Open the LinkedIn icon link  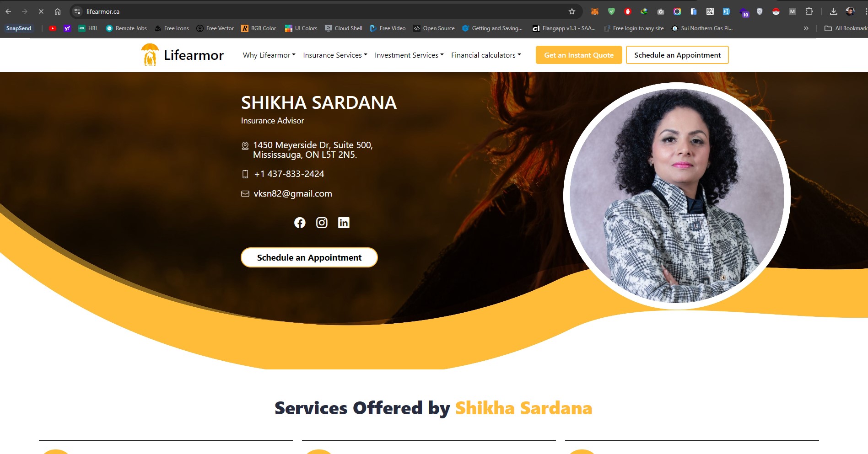(x=344, y=223)
